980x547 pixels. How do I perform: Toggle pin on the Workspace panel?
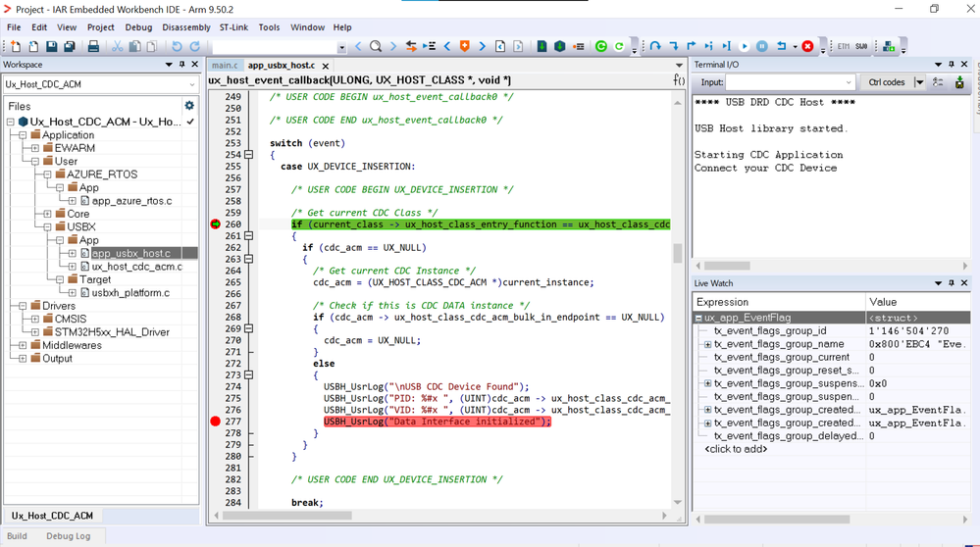coord(181,65)
